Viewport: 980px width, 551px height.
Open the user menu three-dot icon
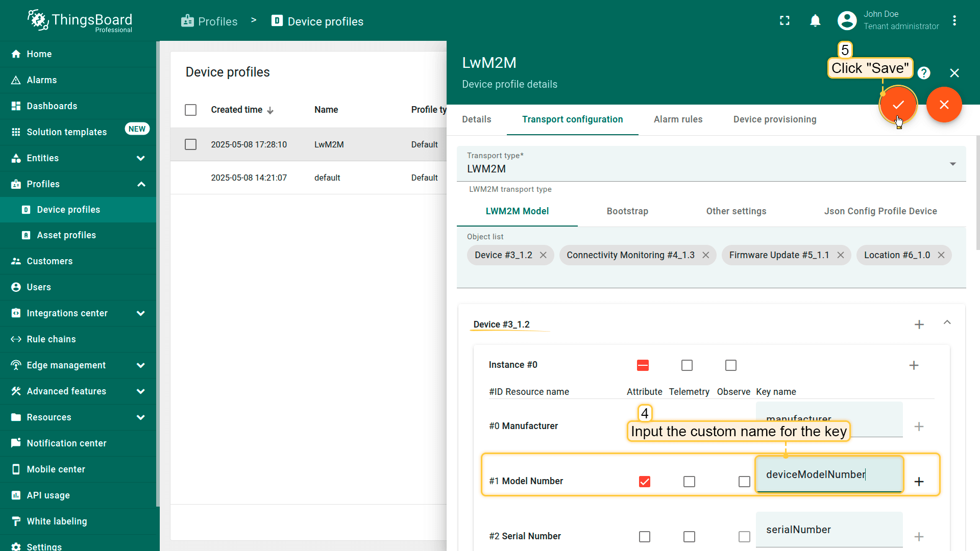pyautogui.click(x=954, y=21)
